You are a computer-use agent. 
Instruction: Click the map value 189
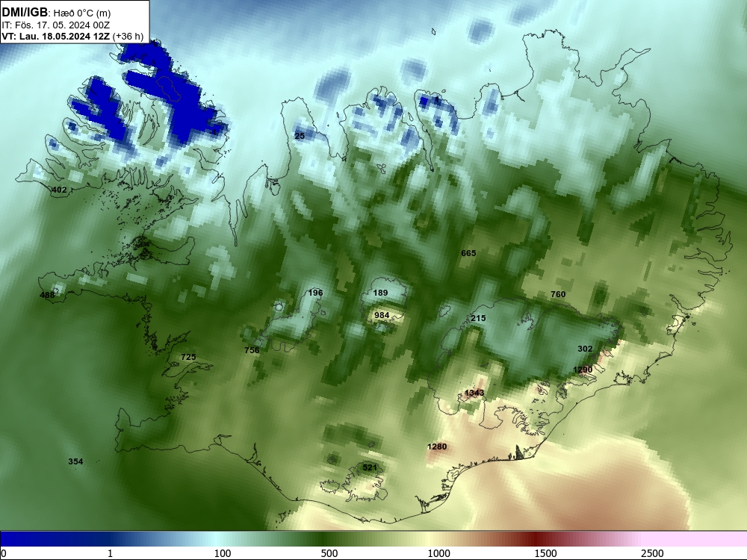[380, 293]
